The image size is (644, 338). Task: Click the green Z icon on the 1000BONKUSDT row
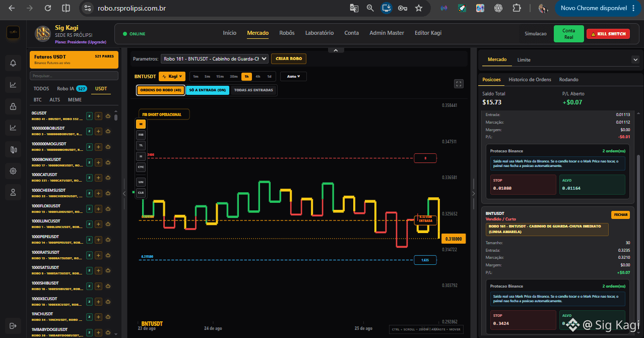[x=89, y=162]
